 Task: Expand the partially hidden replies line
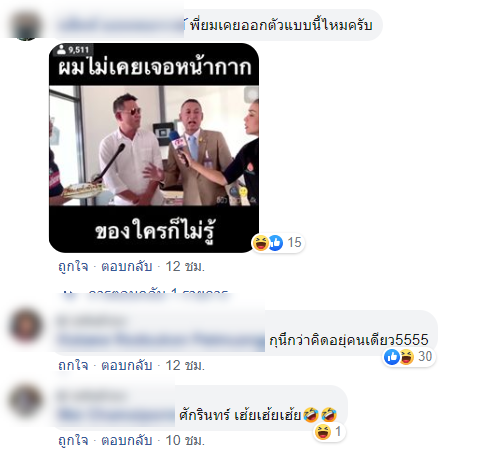click(146, 292)
